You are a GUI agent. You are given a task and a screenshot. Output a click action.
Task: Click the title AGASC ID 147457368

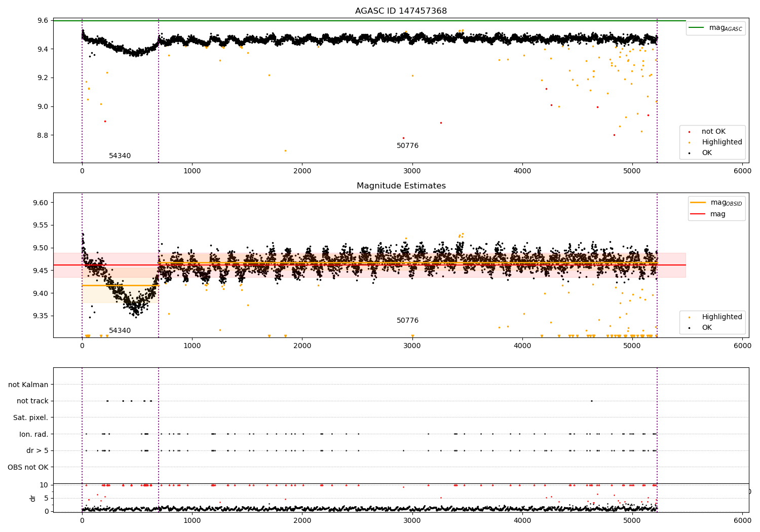pyautogui.click(x=401, y=11)
